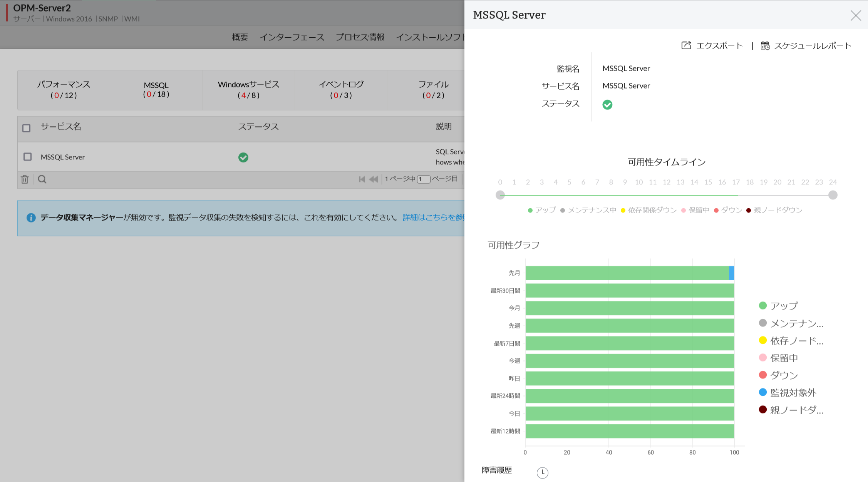Click the previous page double-arrow icon
The image size is (868, 482).
click(x=373, y=179)
